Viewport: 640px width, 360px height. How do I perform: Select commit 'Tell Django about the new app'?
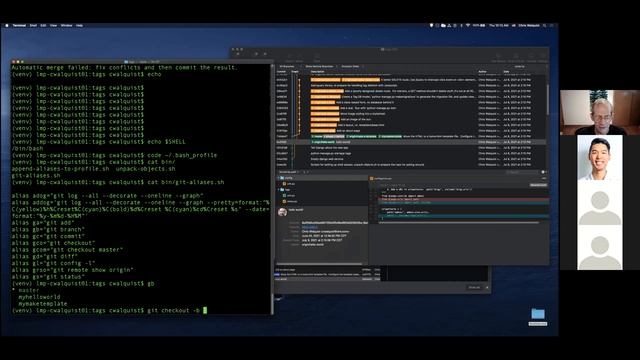411,148
